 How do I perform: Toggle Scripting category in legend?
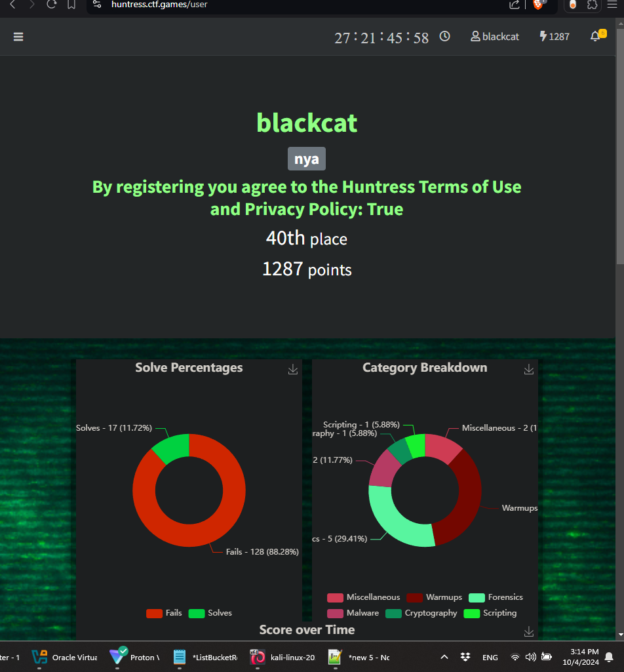point(490,613)
